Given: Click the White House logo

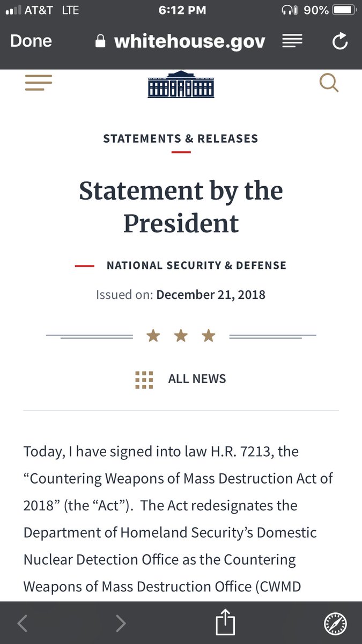Looking at the screenshot, I should 181,84.
